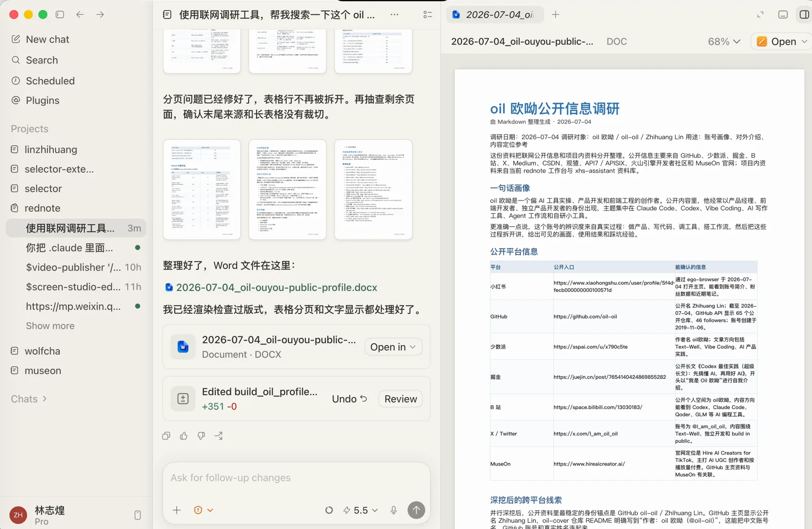Open the 68% zoom level dropdown
The height and width of the screenshot is (529, 812).
coord(724,42)
